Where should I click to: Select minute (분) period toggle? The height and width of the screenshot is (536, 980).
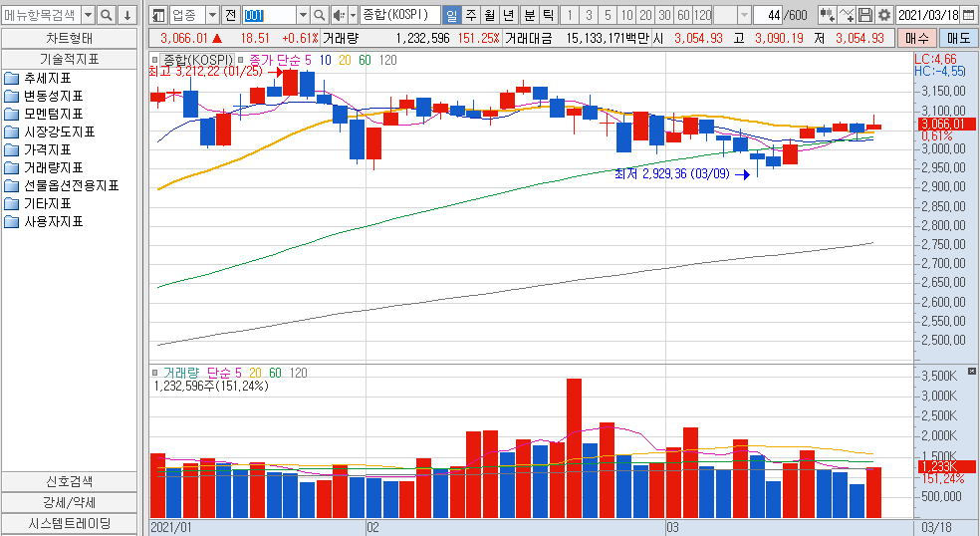pos(530,15)
